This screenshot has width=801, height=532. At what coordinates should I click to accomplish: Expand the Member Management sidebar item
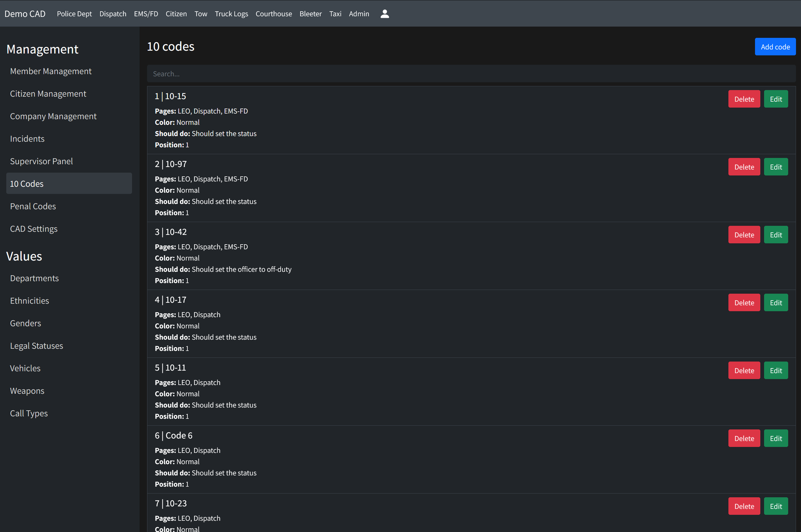50,71
